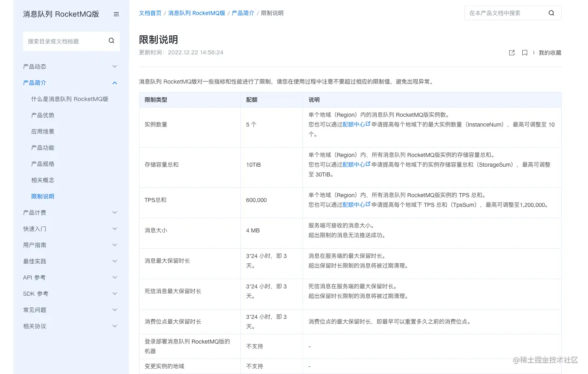588x374 pixels.
Task: Click the share/open-in-new-window icon
Action: pyautogui.click(x=512, y=53)
